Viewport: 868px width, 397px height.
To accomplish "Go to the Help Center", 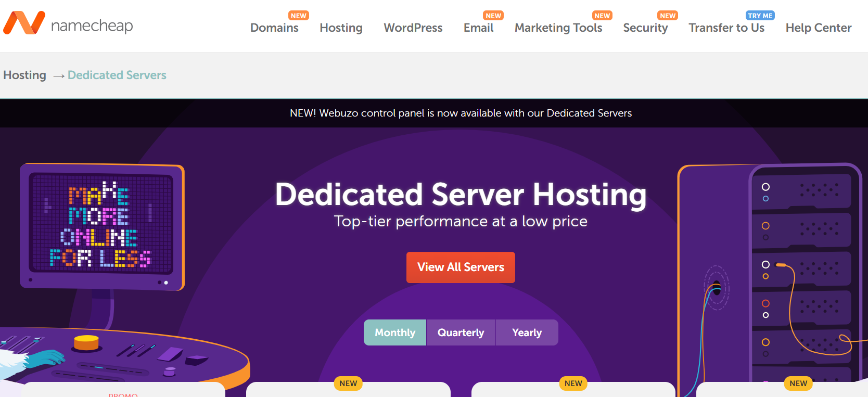I will [x=819, y=28].
